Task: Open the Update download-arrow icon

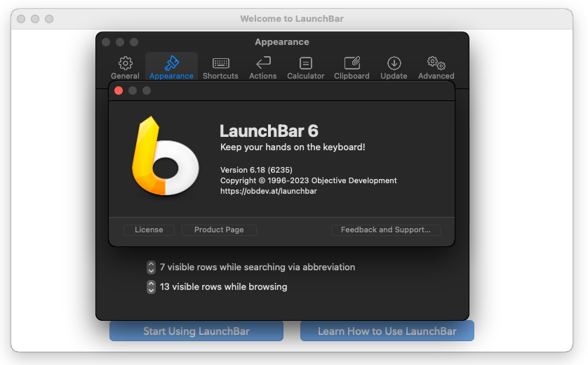Action: pyautogui.click(x=394, y=64)
